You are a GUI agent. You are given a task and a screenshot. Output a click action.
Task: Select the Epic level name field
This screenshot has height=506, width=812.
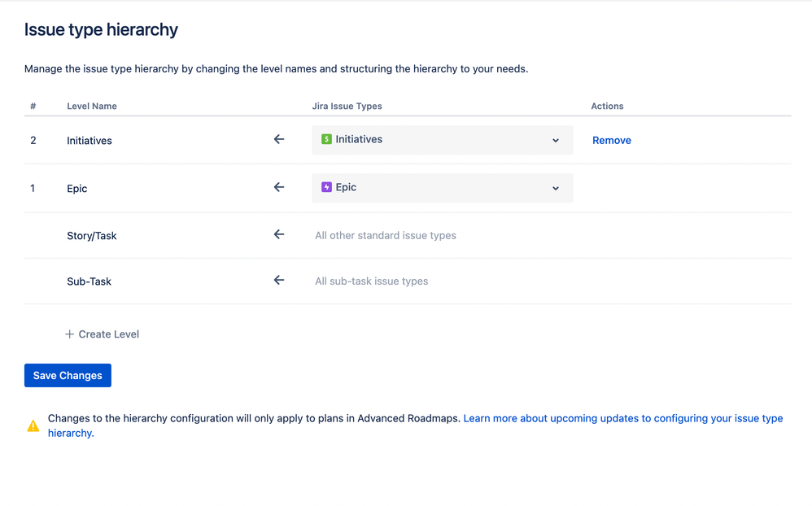coord(77,189)
